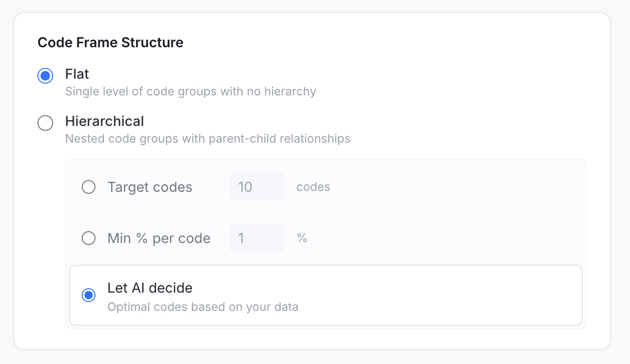This screenshot has width=630, height=364.
Task: Focus the Min % field showing 1
Action: 256,238
